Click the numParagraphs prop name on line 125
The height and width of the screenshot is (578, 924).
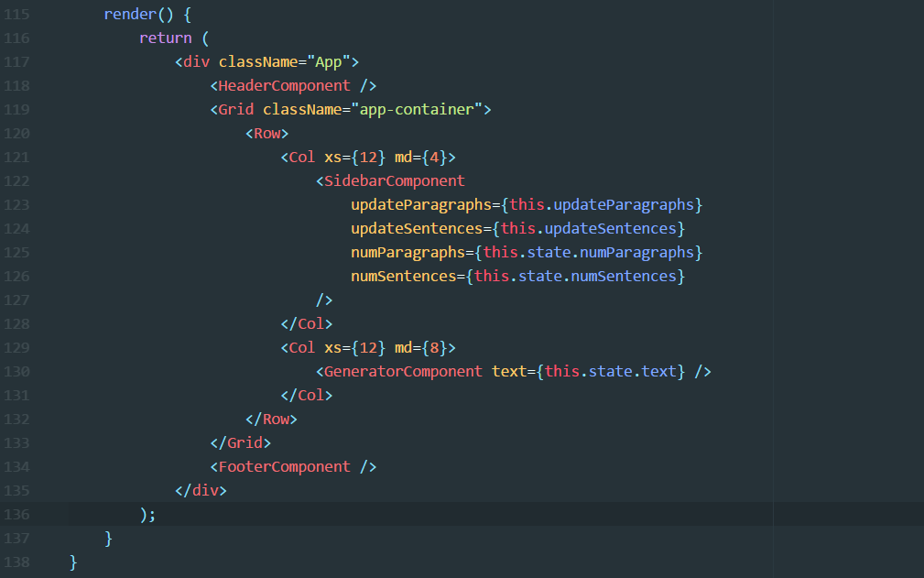(408, 252)
